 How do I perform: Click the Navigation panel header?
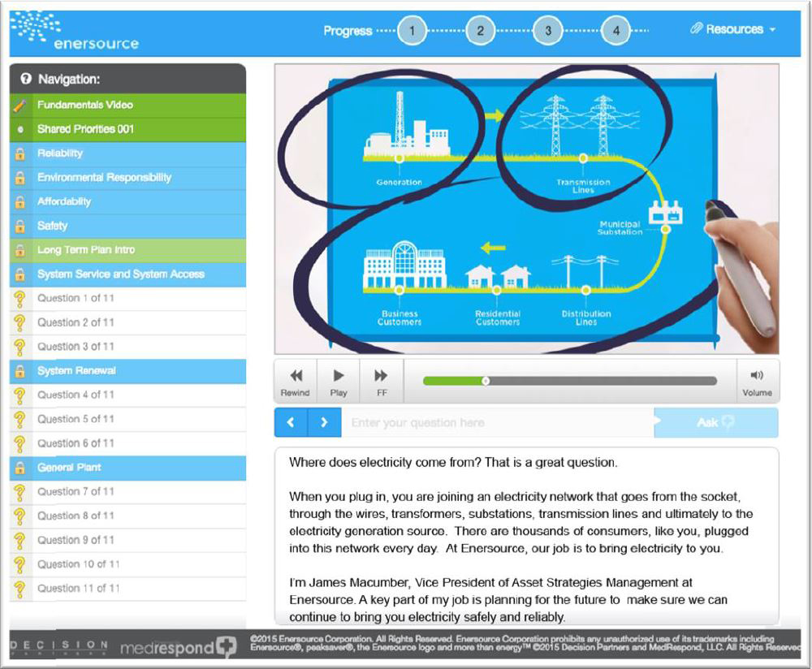128,79
